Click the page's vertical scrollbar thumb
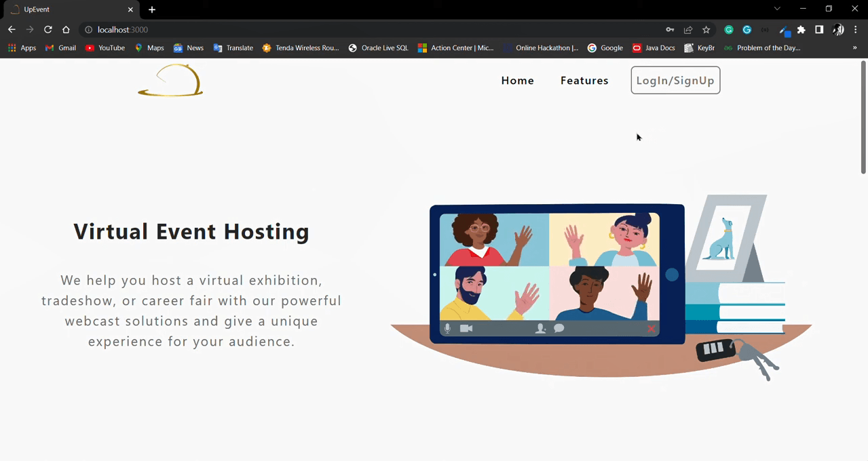The width and height of the screenshot is (868, 461). pyautogui.click(x=863, y=117)
